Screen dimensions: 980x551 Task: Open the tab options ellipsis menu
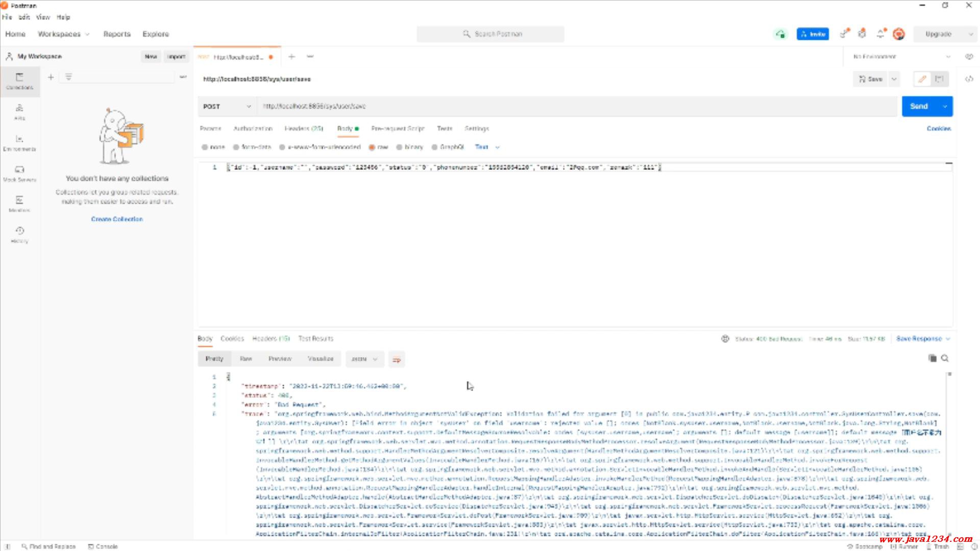pos(310,57)
